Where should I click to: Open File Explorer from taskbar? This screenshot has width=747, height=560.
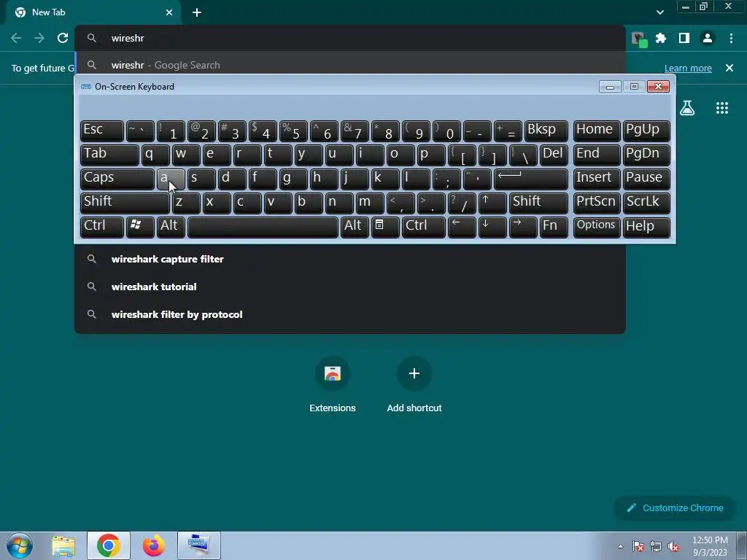coord(63,545)
